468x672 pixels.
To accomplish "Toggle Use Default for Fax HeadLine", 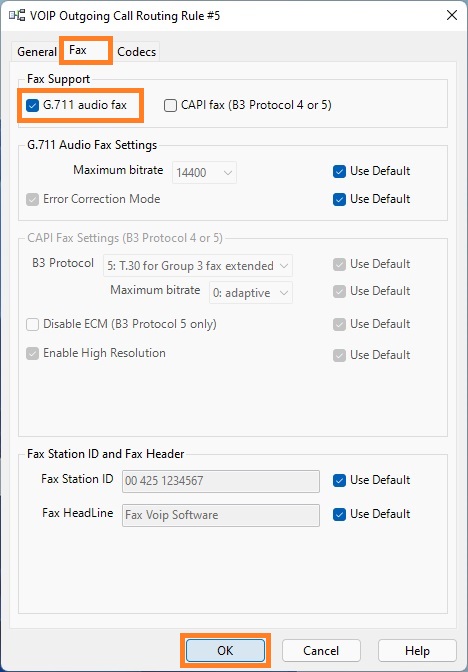I will click(x=339, y=514).
